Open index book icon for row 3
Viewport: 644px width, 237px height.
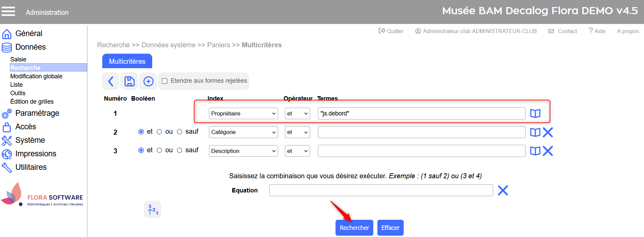pos(535,151)
